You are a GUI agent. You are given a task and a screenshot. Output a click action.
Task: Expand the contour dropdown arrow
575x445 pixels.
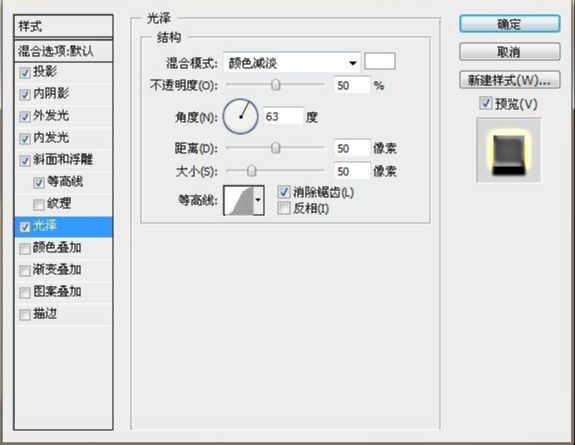[x=259, y=200]
